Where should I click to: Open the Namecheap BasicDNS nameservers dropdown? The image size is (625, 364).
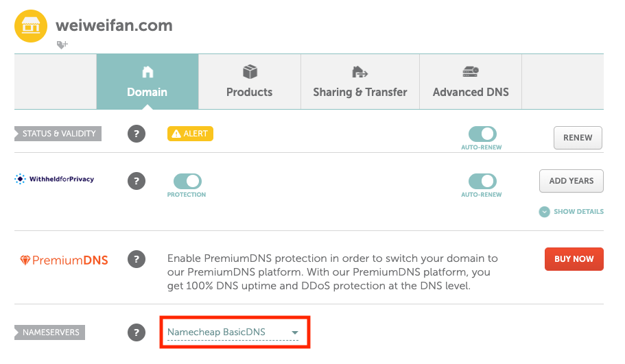tap(233, 332)
